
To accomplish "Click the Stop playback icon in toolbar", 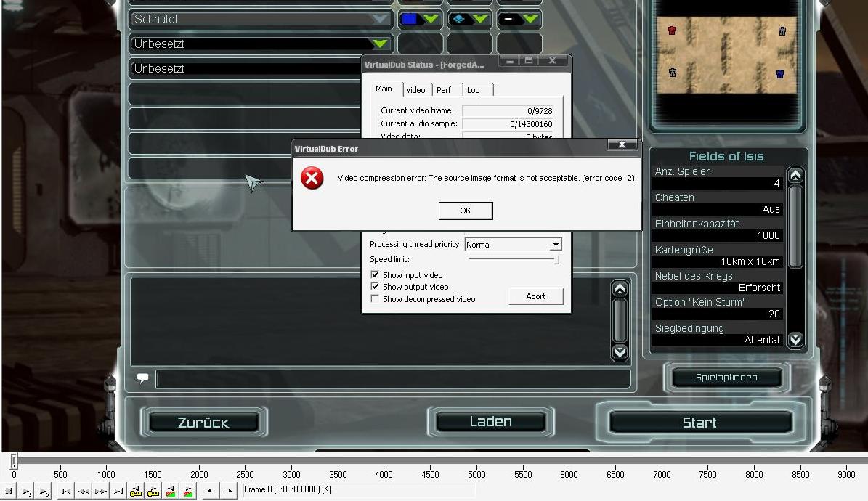I will [9, 492].
